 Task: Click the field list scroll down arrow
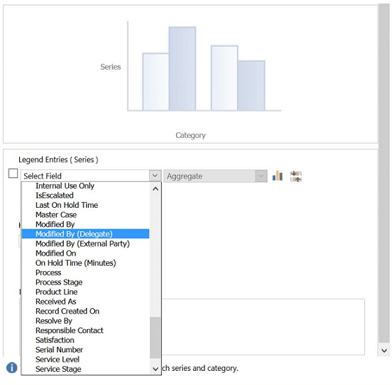155,369
